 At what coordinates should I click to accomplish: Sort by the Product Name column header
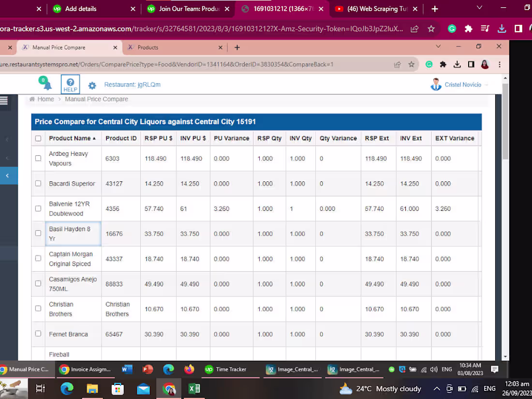(73, 138)
